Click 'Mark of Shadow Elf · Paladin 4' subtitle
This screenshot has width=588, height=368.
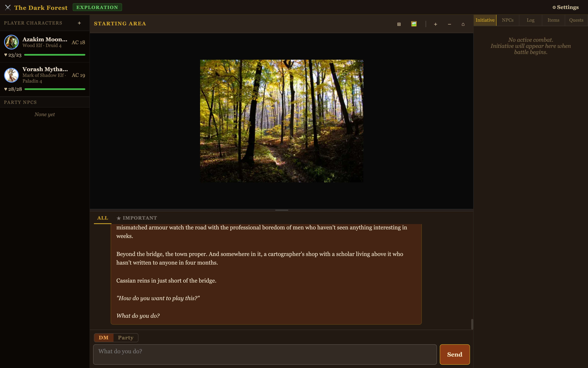click(44, 78)
